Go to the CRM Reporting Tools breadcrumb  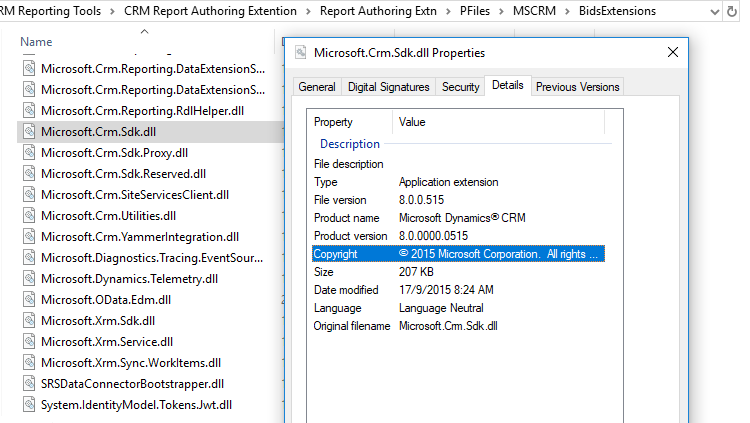pos(50,11)
